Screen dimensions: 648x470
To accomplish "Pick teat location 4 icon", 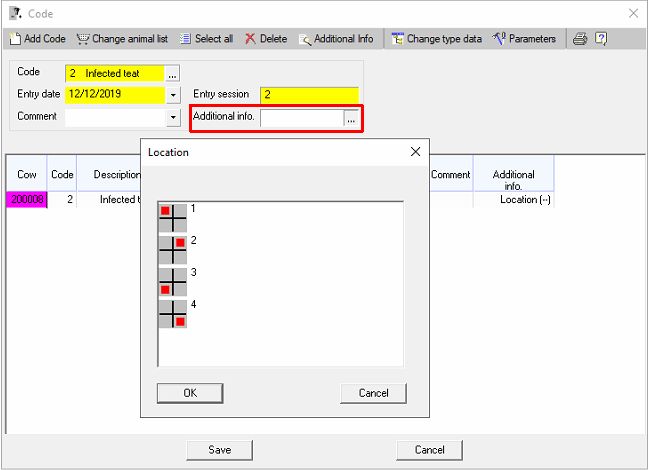I will pyautogui.click(x=173, y=313).
